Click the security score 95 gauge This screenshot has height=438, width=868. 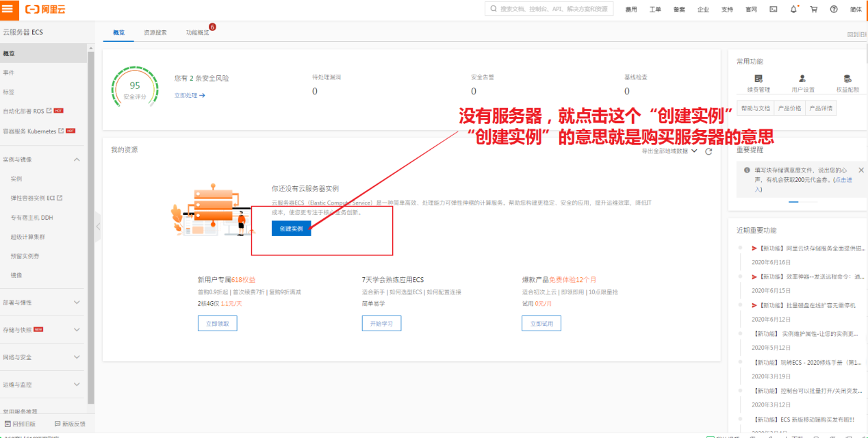pyautogui.click(x=134, y=88)
